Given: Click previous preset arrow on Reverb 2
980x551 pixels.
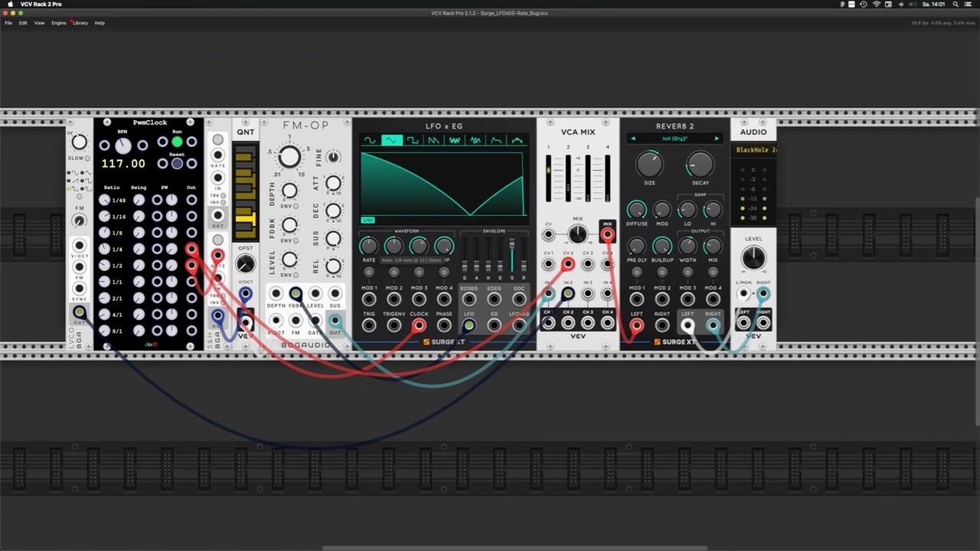Looking at the screenshot, I should [633, 139].
